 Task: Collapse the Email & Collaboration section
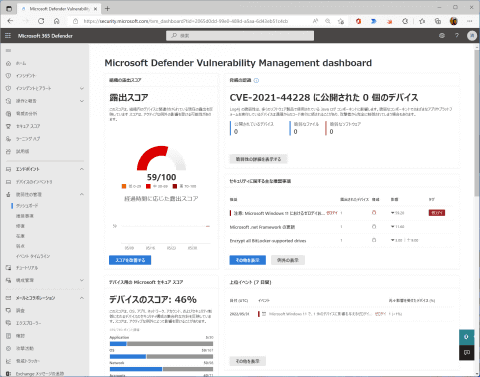tap(82, 298)
